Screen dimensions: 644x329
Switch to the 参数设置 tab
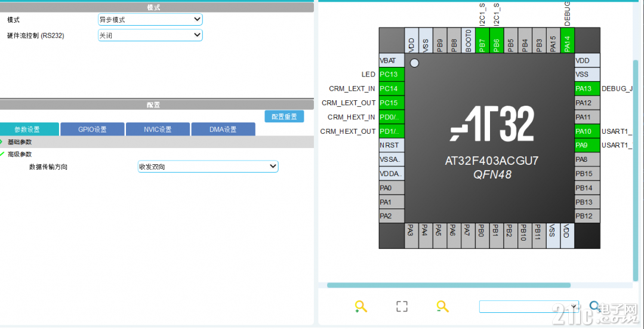coord(30,130)
